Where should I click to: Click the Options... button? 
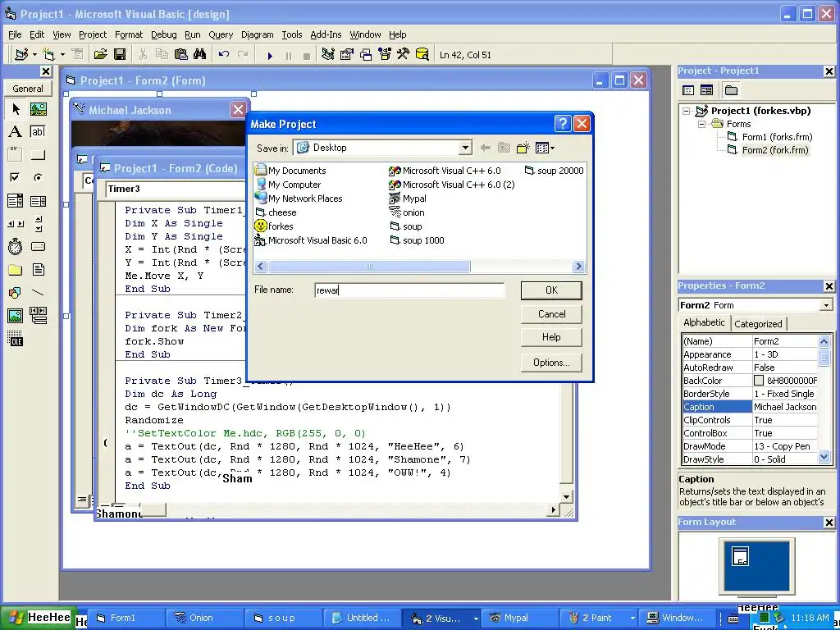(551, 363)
